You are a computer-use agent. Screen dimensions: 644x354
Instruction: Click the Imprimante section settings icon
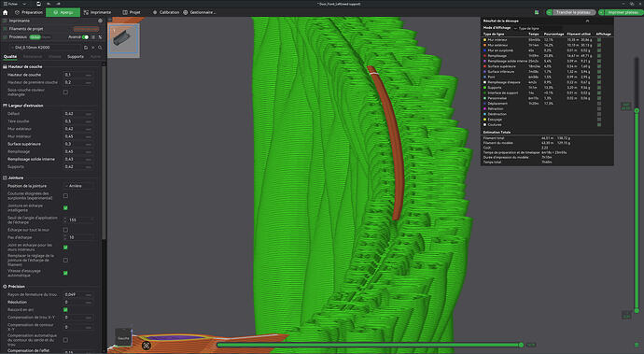100,21
